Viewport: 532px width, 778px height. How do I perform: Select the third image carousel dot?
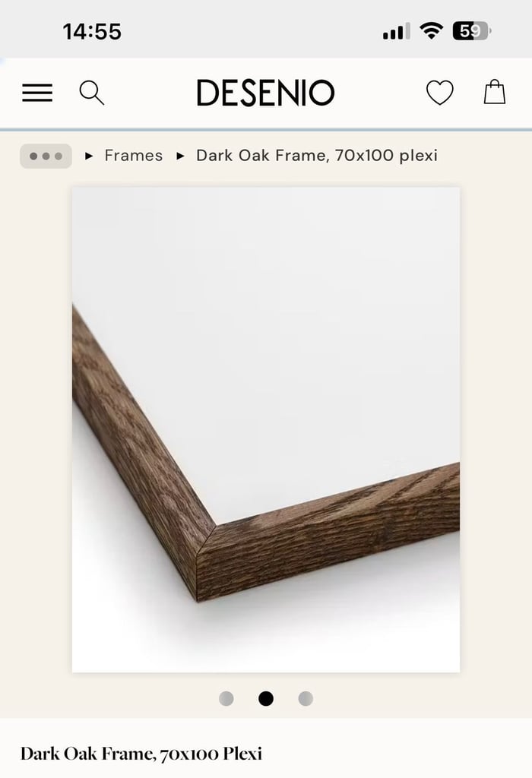(306, 699)
